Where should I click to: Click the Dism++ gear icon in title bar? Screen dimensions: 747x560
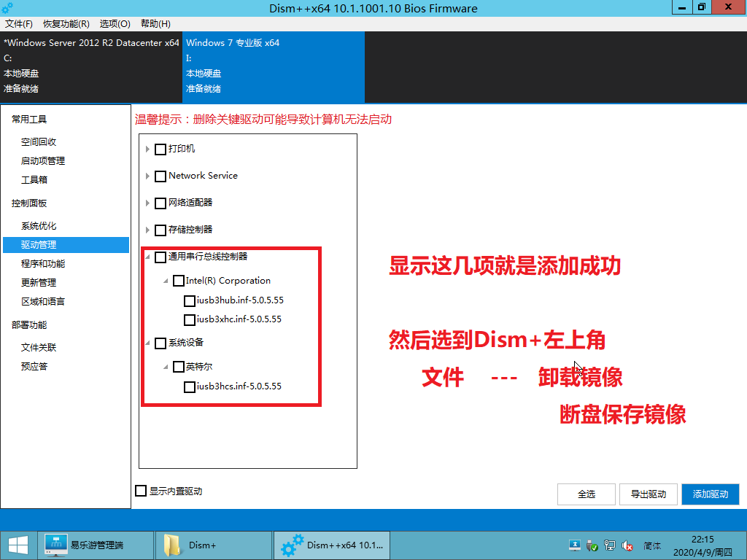click(7, 7)
